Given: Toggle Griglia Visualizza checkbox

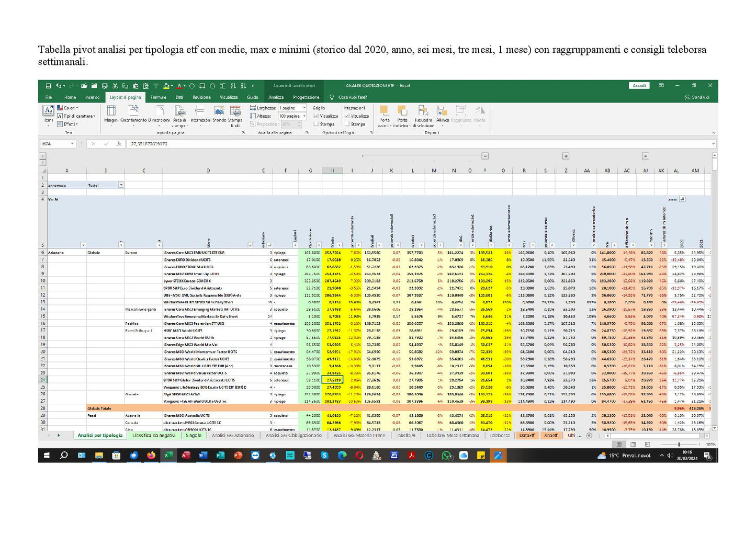Looking at the screenshot, I should (x=316, y=116).
